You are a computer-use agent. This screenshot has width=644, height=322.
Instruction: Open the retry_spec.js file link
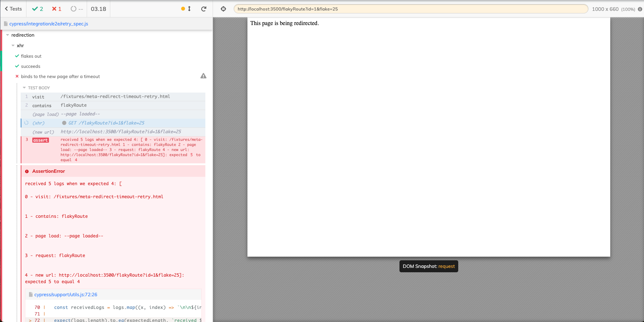pos(49,24)
